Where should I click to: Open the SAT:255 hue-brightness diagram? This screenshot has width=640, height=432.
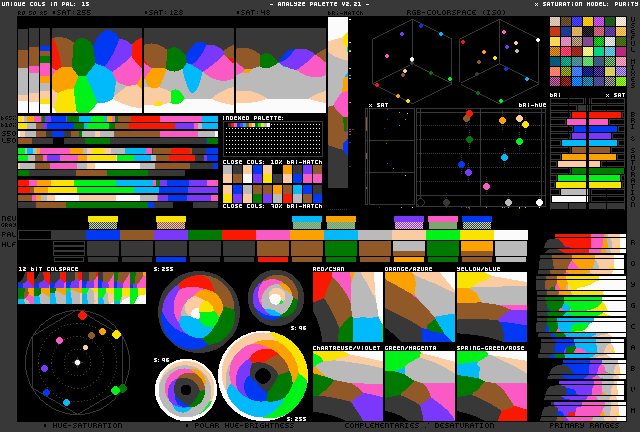click(x=97, y=70)
